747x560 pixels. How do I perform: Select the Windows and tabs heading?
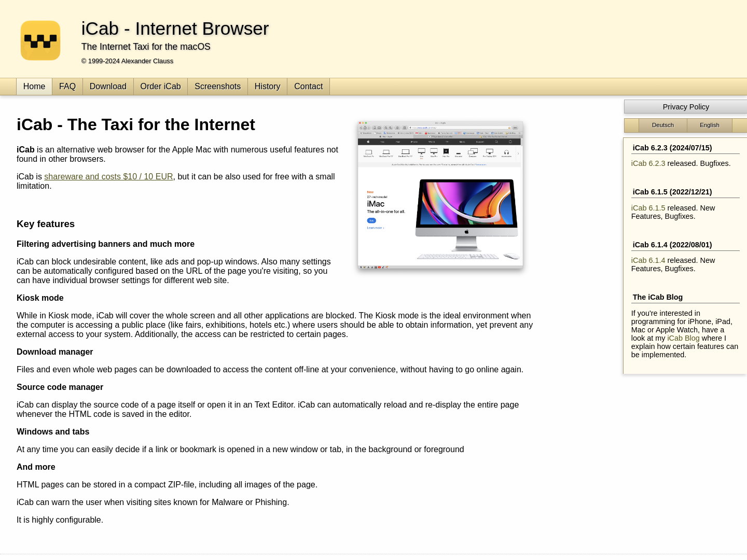point(53,432)
